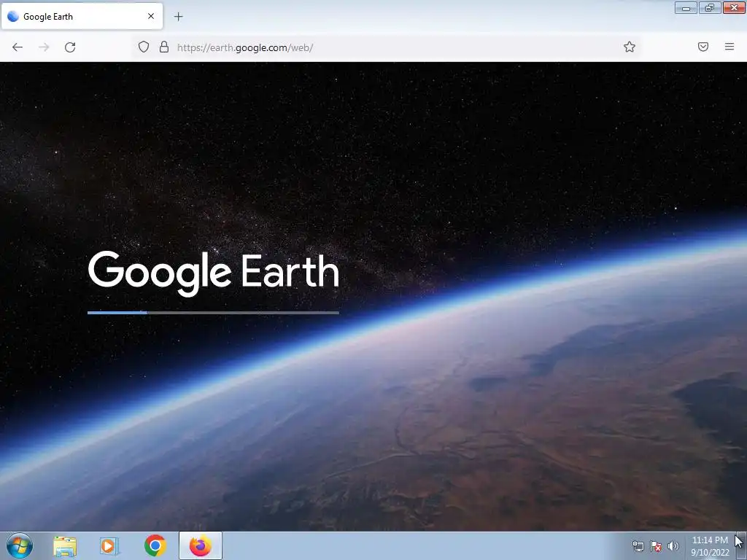The image size is (747, 560).
Task: Open the network status tray icon
Action: coord(638,546)
